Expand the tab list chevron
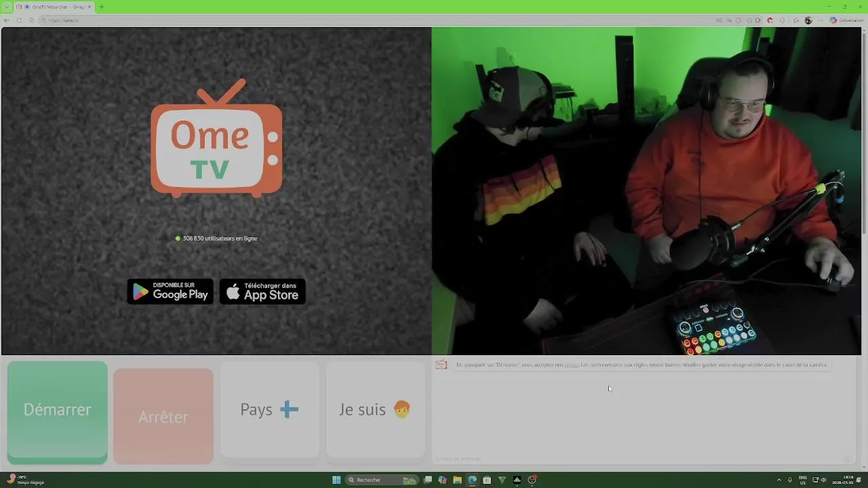The height and width of the screenshot is (488, 868). 7,7
